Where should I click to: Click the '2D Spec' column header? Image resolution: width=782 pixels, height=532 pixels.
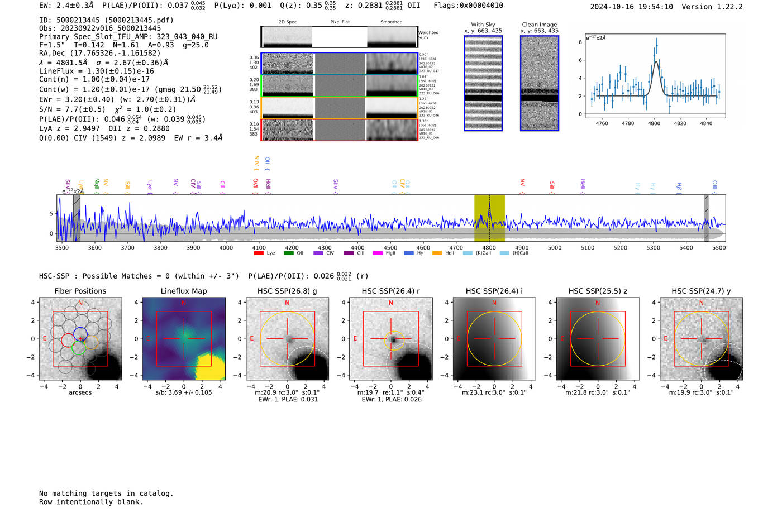(x=288, y=22)
